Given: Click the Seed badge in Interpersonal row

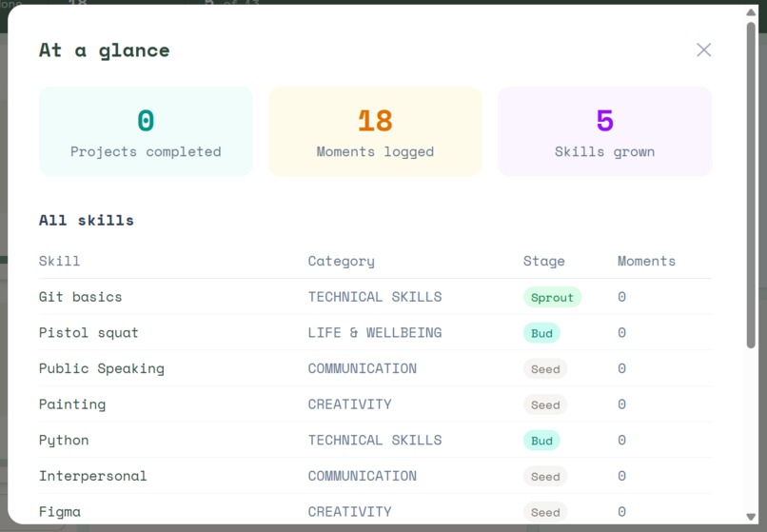Looking at the screenshot, I should 545,476.
